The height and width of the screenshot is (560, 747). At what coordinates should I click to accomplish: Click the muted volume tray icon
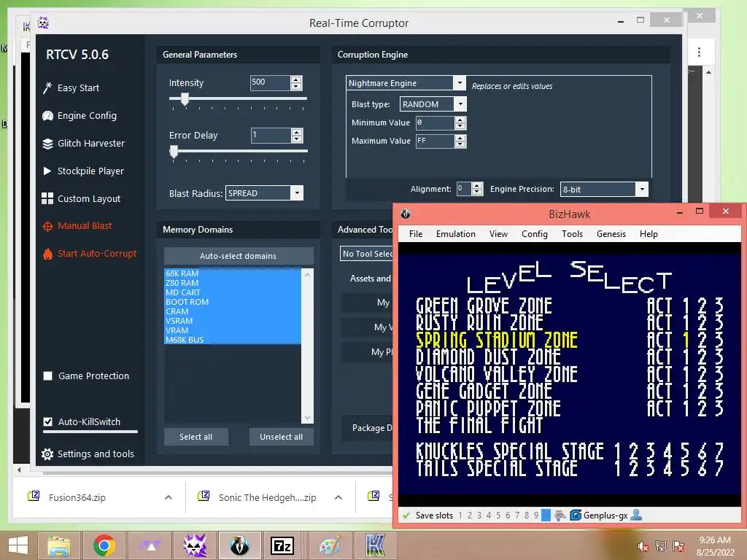[643, 547]
